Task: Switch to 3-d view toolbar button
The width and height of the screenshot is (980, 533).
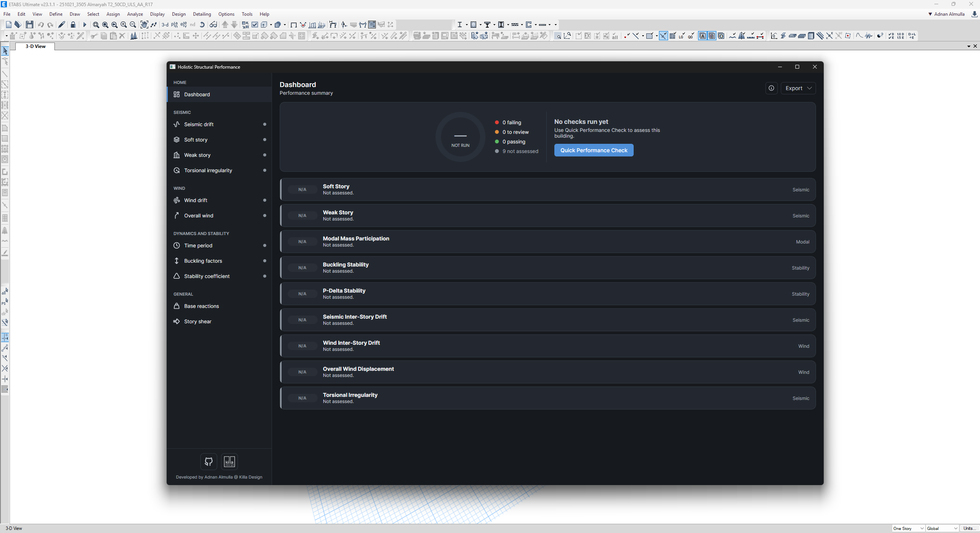Action: (165, 25)
